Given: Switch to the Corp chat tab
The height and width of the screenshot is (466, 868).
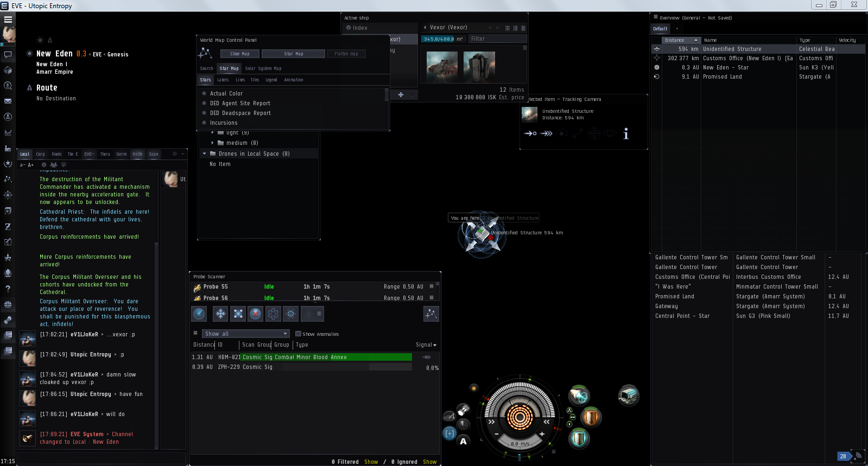Looking at the screenshot, I should (x=40, y=154).
